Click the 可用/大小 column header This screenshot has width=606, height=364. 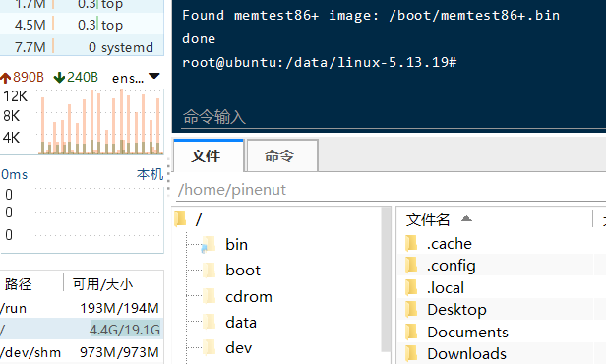click(x=102, y=284)
